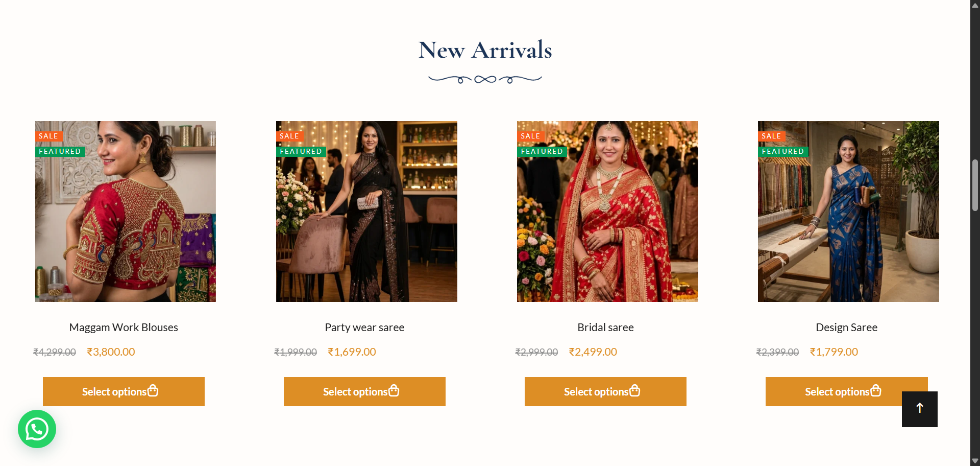The height and width of the screenshot is (466, 980).
Task: View the black Party wear saree image
Action: [x=366, y=212]
